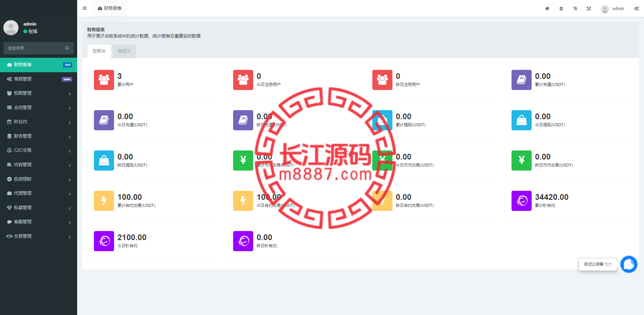
Task: Click the trash clear-cache icon
Action: [561, 8]
